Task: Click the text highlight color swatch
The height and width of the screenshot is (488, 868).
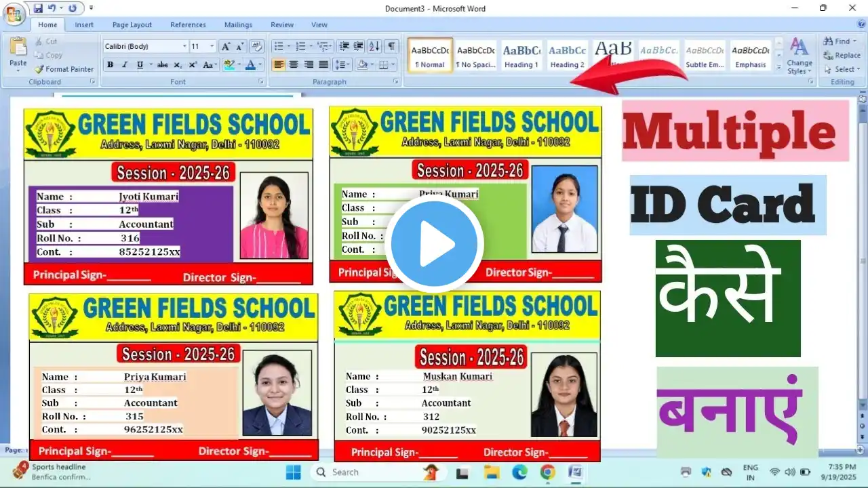Action: pyautogui.click(x=229, y=65)
